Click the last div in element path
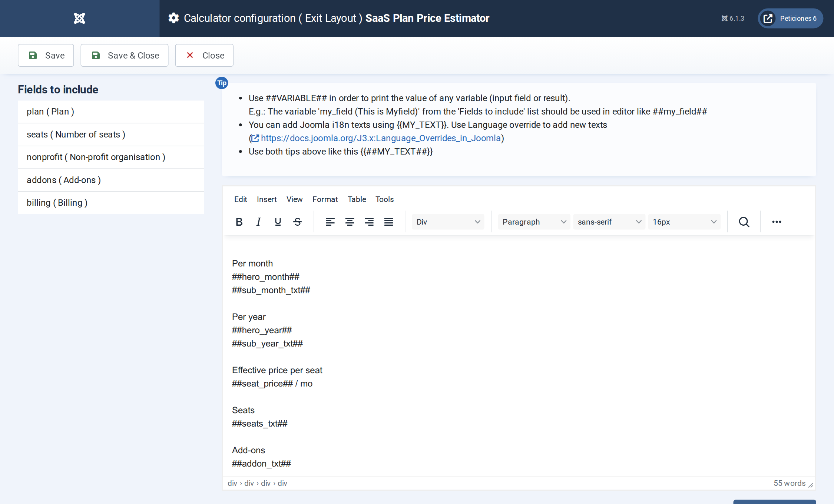The image size is (834, 504). [282, 483]
